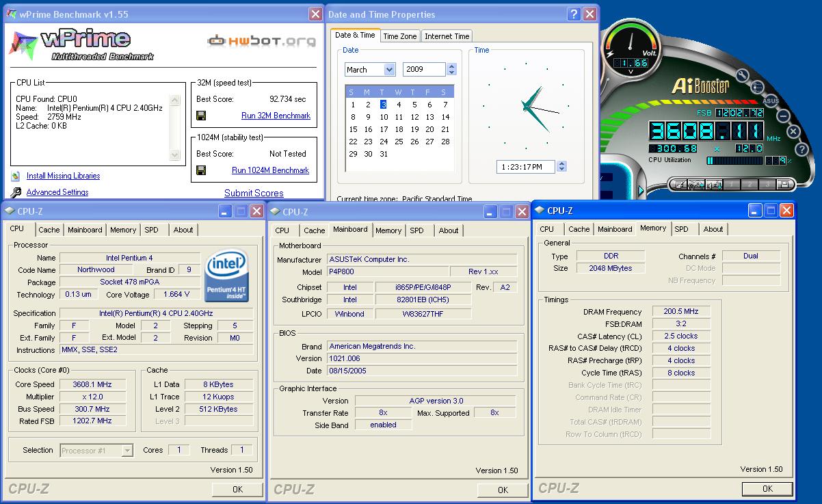Click icon next to Install Missing Libraries
This screenshot has width=822, height=504.
pos(16,176)
